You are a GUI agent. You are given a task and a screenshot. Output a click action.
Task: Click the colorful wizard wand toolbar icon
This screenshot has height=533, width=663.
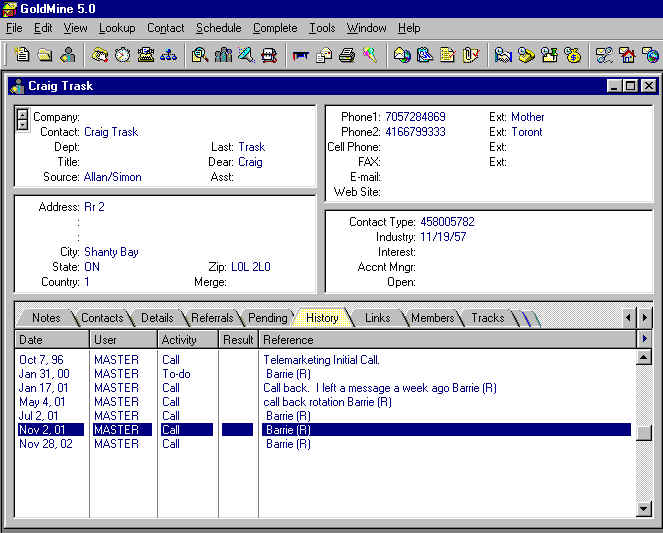pos(370,55)
